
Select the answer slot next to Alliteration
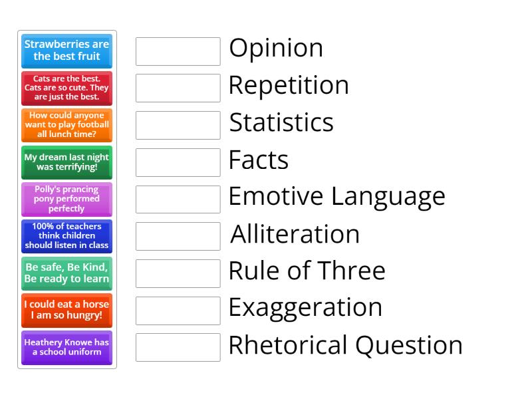[177, 235]
